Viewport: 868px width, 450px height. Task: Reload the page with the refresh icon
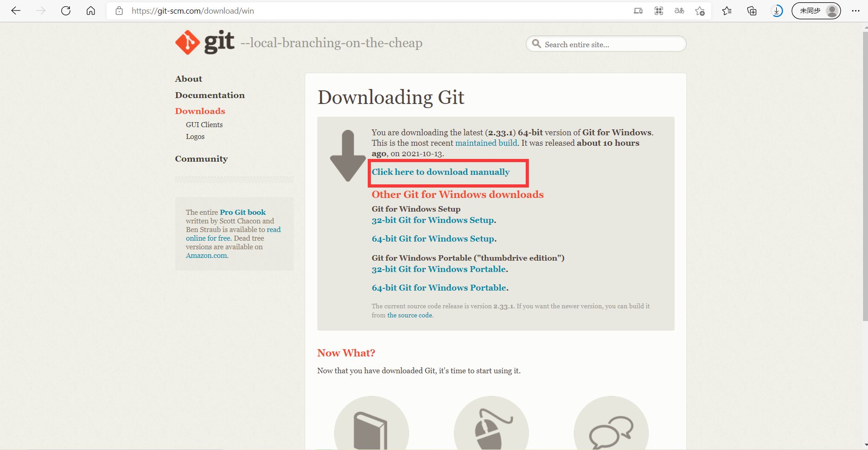(66, 11)
